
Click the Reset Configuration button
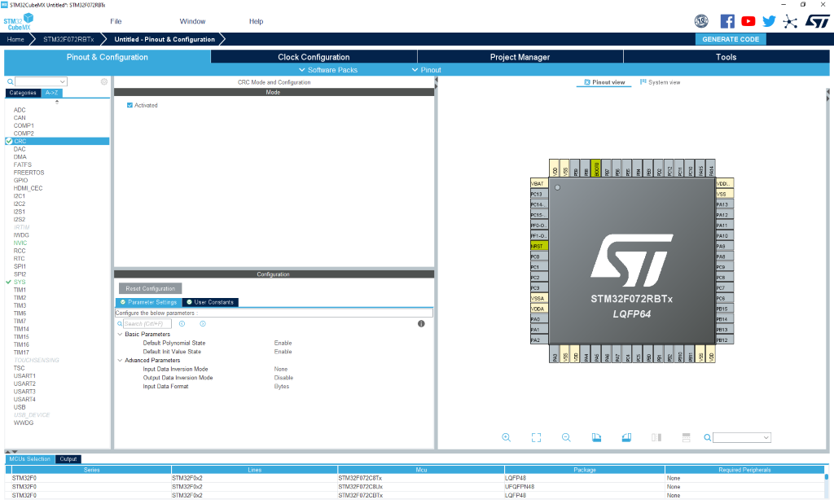[151, 288]
